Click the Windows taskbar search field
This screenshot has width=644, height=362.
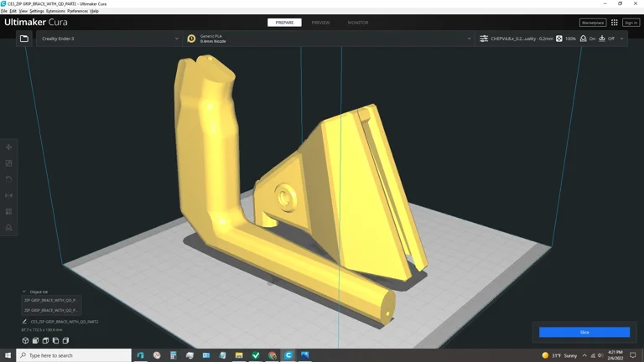point(74,355)
